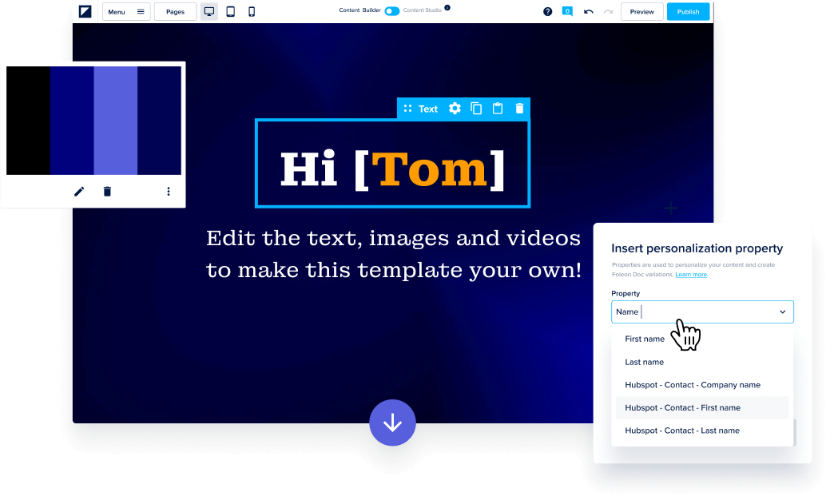The image size is (834, 504).
Task: Select Hubspot - Contact - First name option
Action: tap(682, 408)
